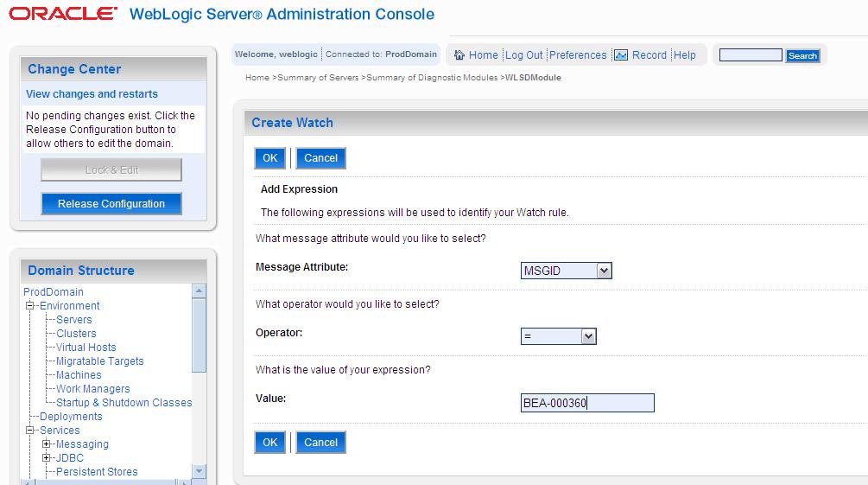Click the top Cancel button

click(x=320, y=158)
